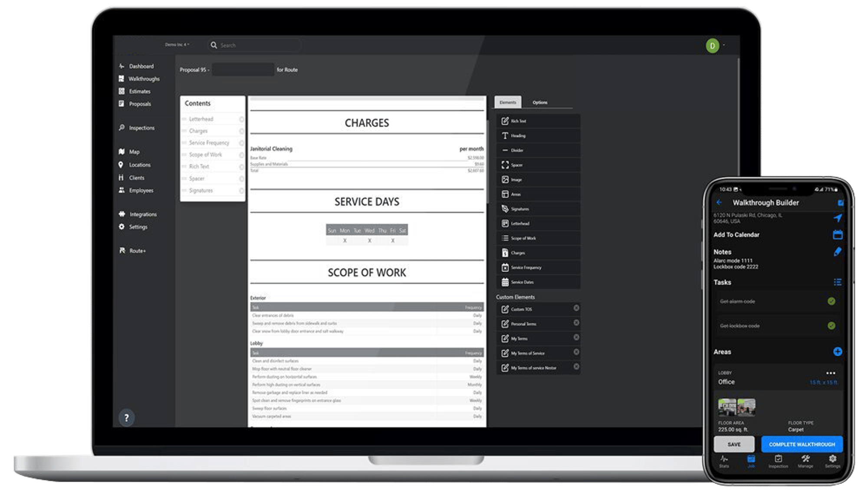Select Service Frequency in Contents list
This screenshot has width=868, height=494.
coord(212,143)
